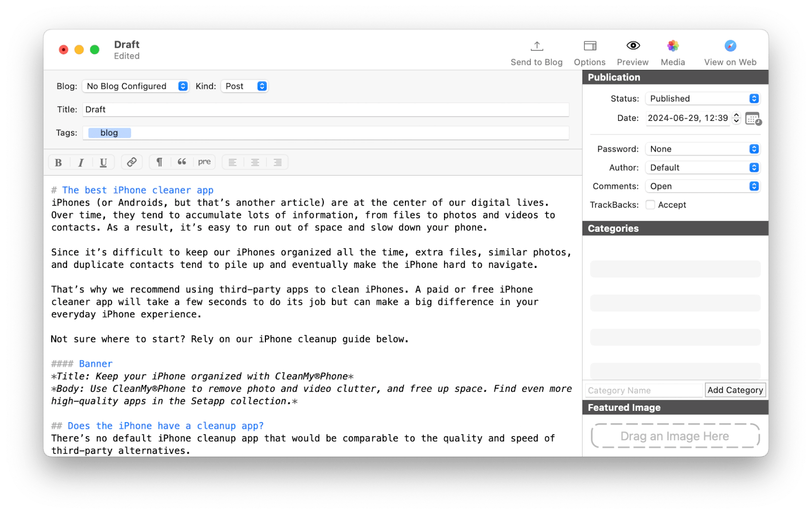Image resolution: width=812 pixels, height=514 pixels.
Task: Toggle bold formatting
Action: (x=58, y=162)
